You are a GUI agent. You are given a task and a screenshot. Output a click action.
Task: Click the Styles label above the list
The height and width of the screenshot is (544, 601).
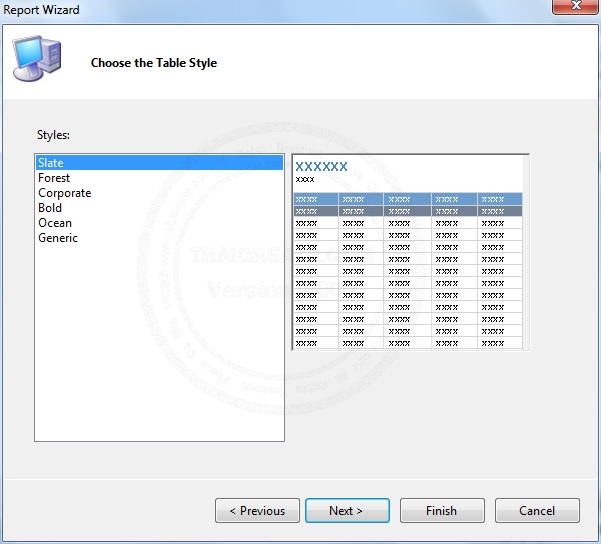coord(54,135)
